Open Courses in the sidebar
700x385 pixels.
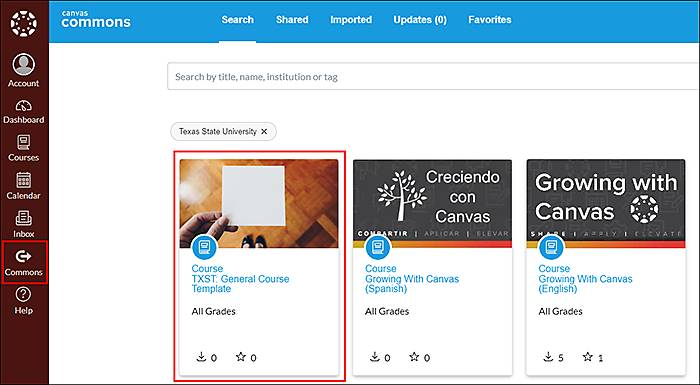point(24,148)
